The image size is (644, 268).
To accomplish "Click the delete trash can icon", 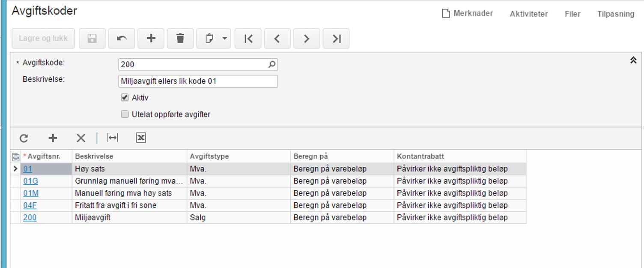I will coord(180,39).
